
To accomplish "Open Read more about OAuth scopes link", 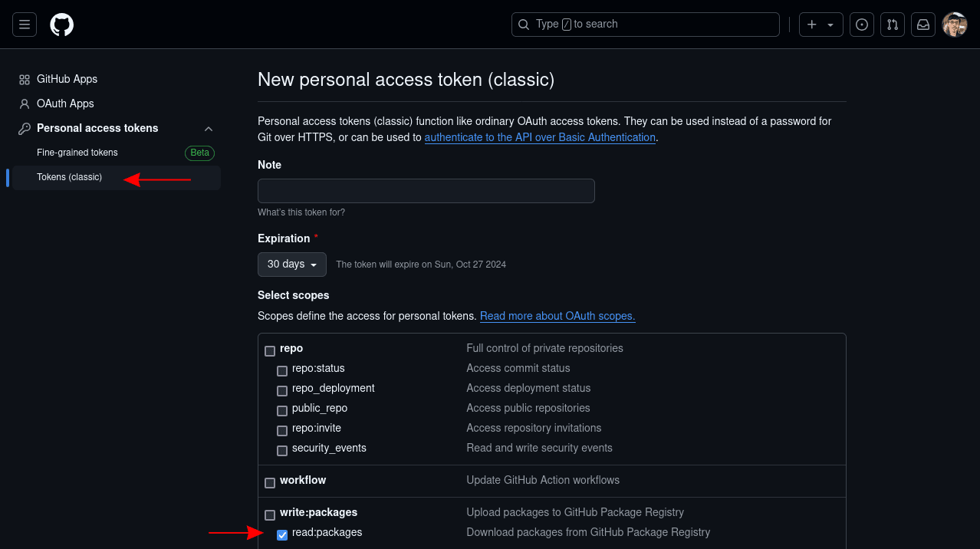I will (x=557, y=316).
